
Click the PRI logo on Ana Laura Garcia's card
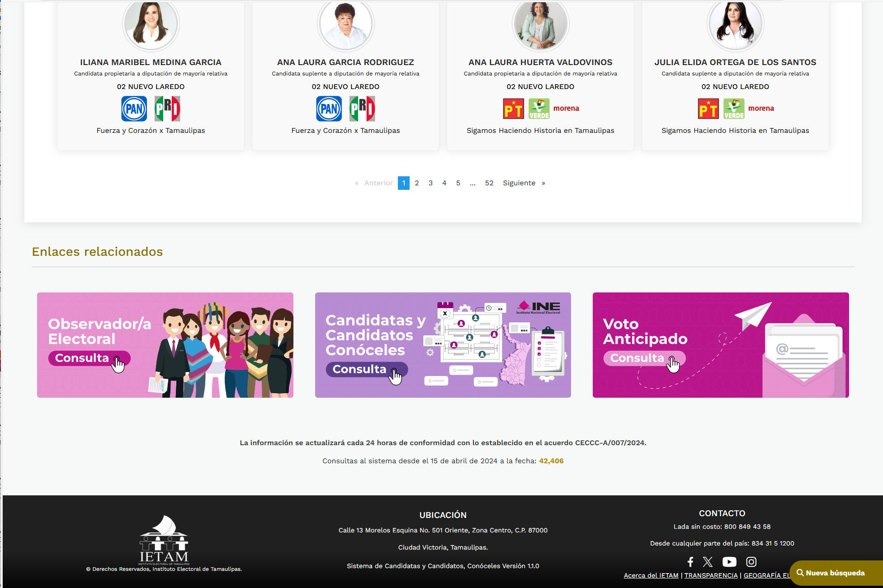pyautogui.click(x=362, y=109)
